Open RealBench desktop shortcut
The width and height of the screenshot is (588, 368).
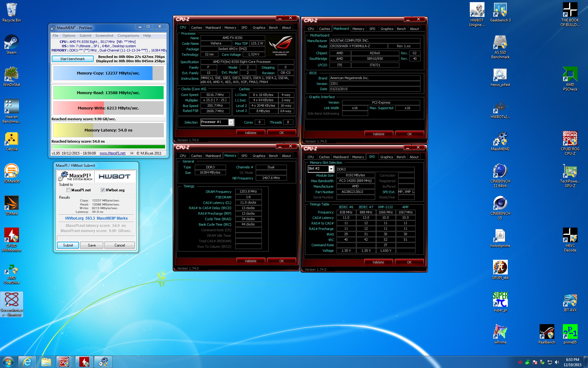pyautogui.click(x=547, y=334)
